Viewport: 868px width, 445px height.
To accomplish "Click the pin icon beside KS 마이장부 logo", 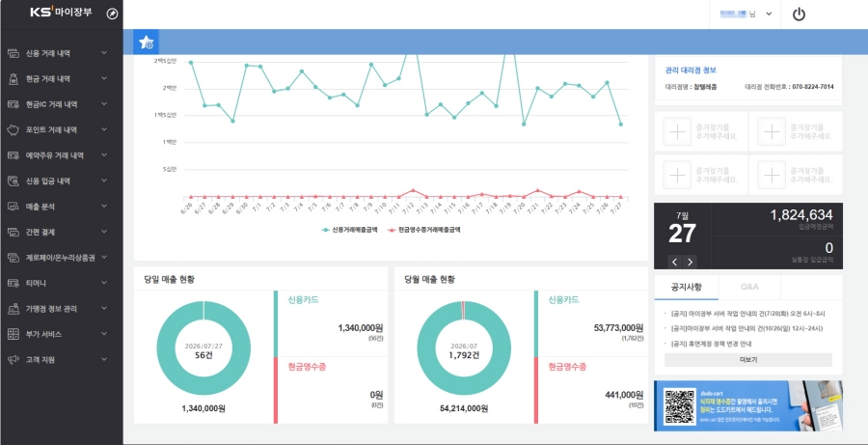I will point(113,14).
